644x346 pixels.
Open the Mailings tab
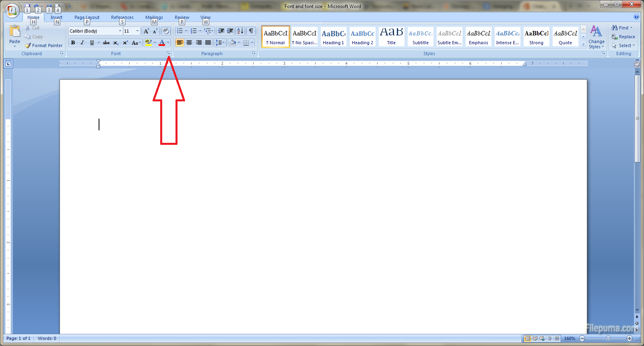154,17
